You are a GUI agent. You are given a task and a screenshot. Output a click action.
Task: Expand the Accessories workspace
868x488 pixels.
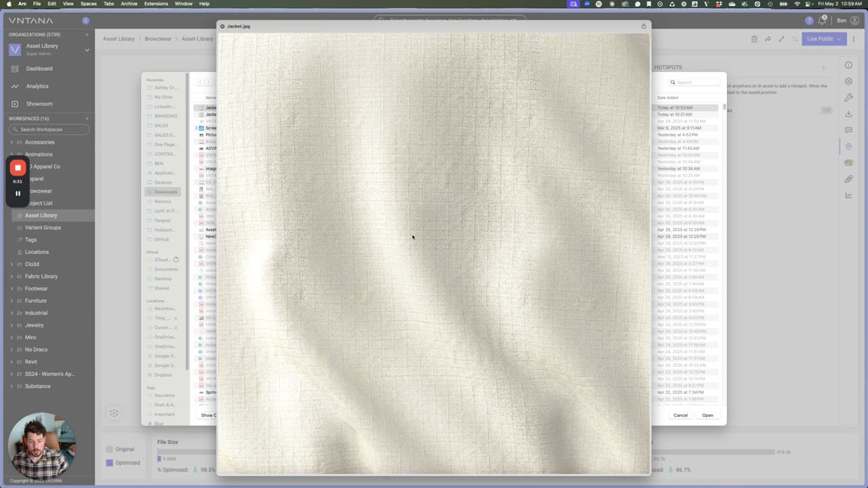12,142
